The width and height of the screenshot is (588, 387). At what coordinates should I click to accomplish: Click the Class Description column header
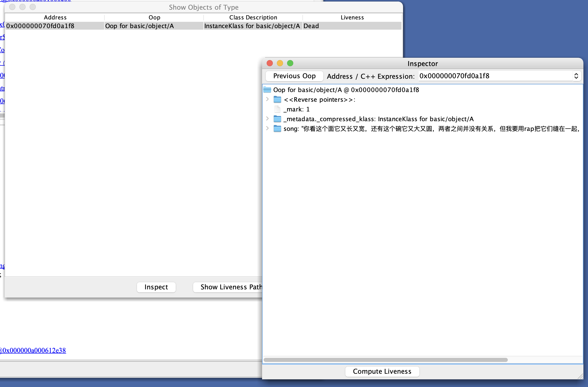(253, 17)
